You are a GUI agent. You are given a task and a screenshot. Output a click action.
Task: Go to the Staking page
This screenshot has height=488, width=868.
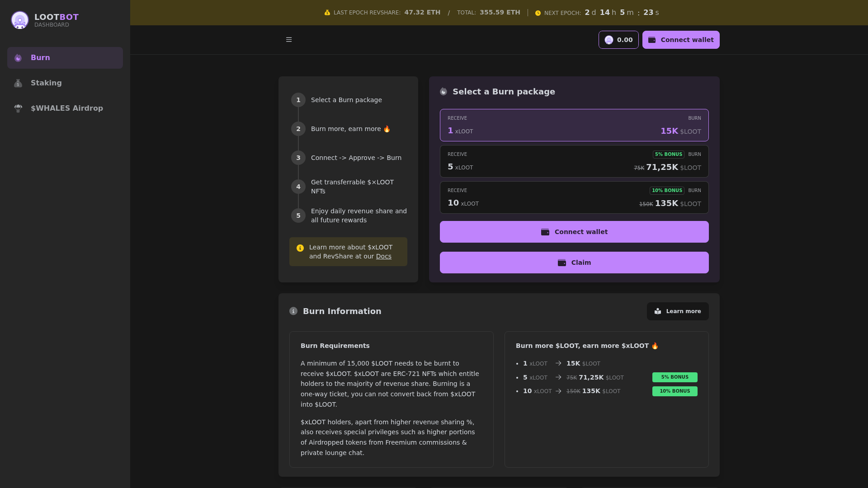pyautogui.click(x=65, y=83)
